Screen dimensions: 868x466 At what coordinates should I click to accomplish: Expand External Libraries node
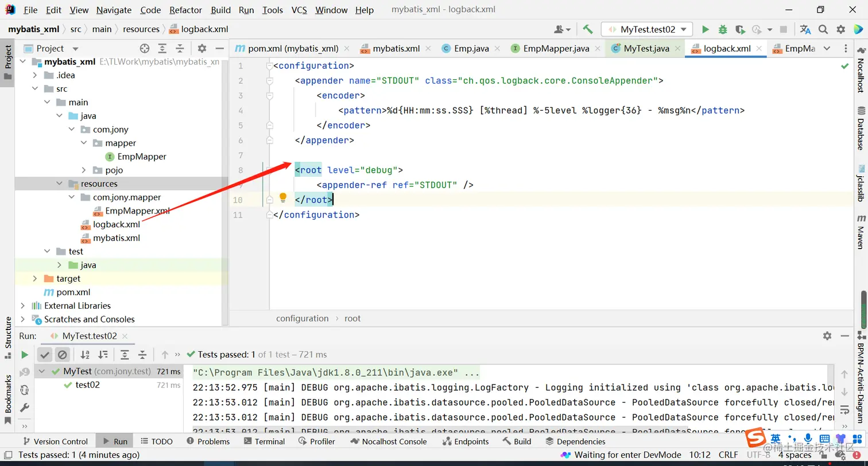[x=23, y=306]
